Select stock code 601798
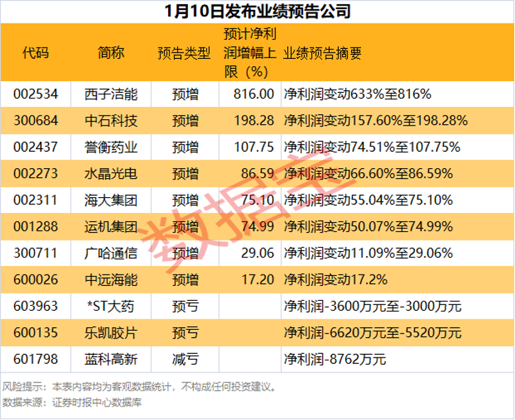 pyautogui.click(x=35, y=360)
